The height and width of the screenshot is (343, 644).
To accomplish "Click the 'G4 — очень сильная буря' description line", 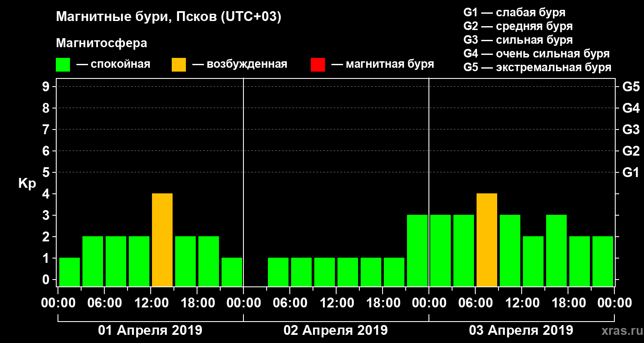I will (x=536, y=54).
